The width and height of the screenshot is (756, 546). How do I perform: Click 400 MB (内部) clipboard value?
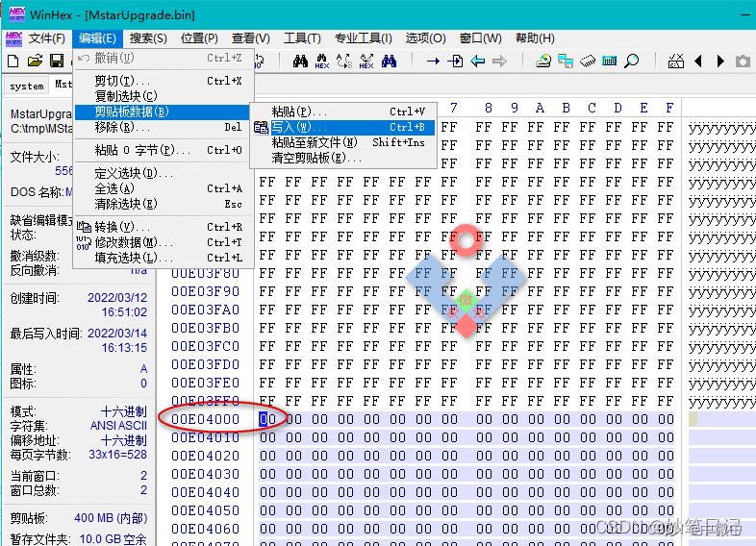(111, 518)
